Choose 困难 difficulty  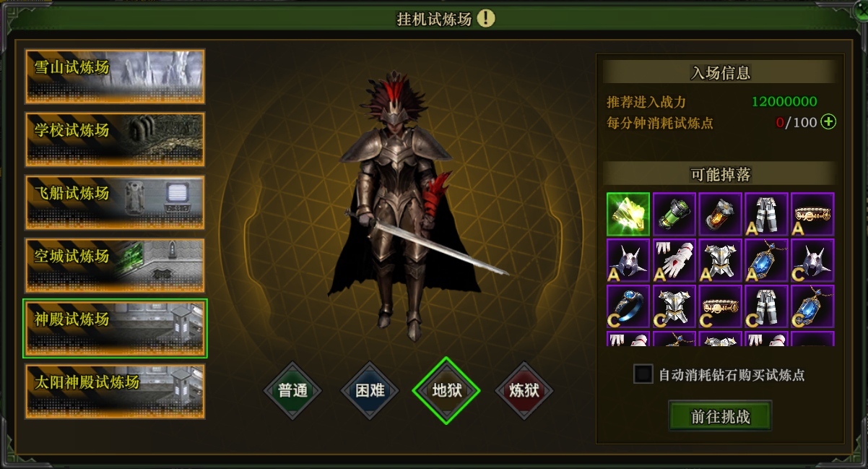[x=370, y=391]
